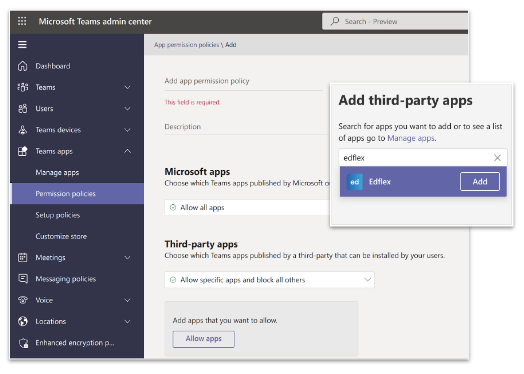The width and height of the screenshot is (524, 374).
Task: Click the Microsoft apps heading
Action: coord(197,172)
